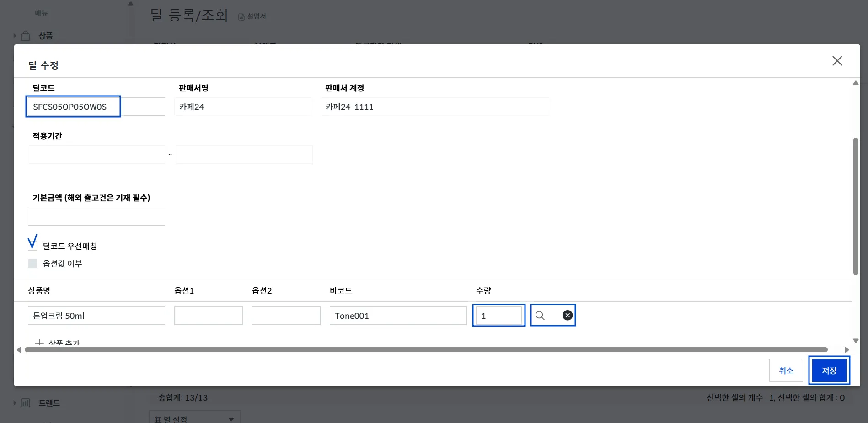The width and height of the screenshot is (868, 423).
Task: Click the horizontal scroll right arrow
Action: [847, 350]
